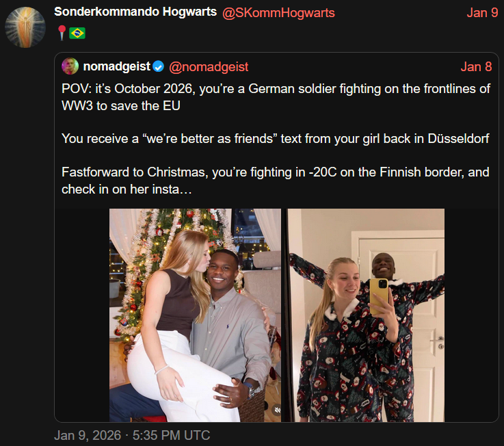Open the Christmas tree couple photo

195,315
